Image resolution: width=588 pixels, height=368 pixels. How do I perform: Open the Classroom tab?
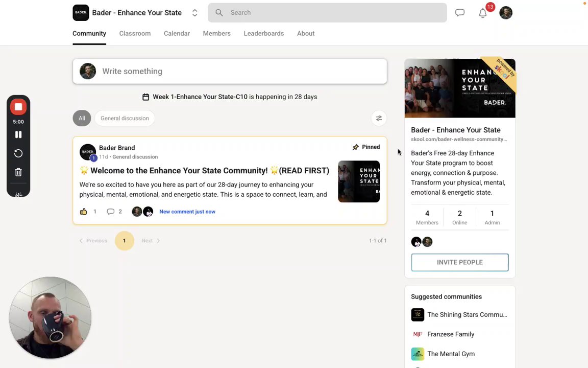(135, 33)
